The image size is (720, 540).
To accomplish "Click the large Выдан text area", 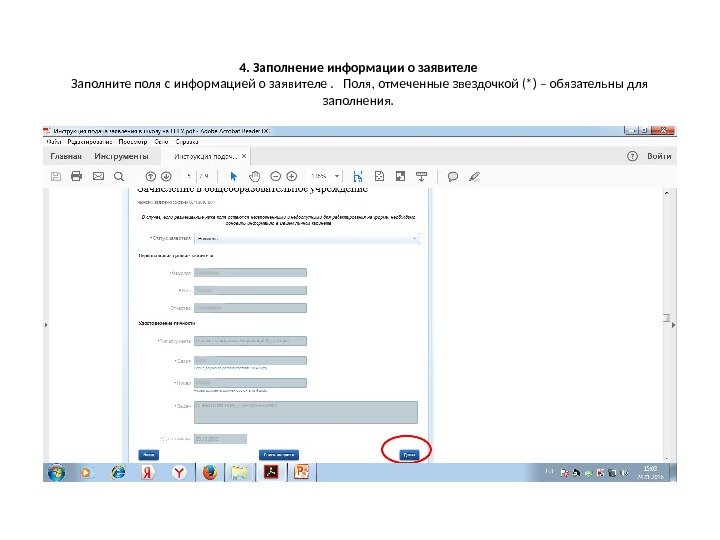I will coord(306,412).
